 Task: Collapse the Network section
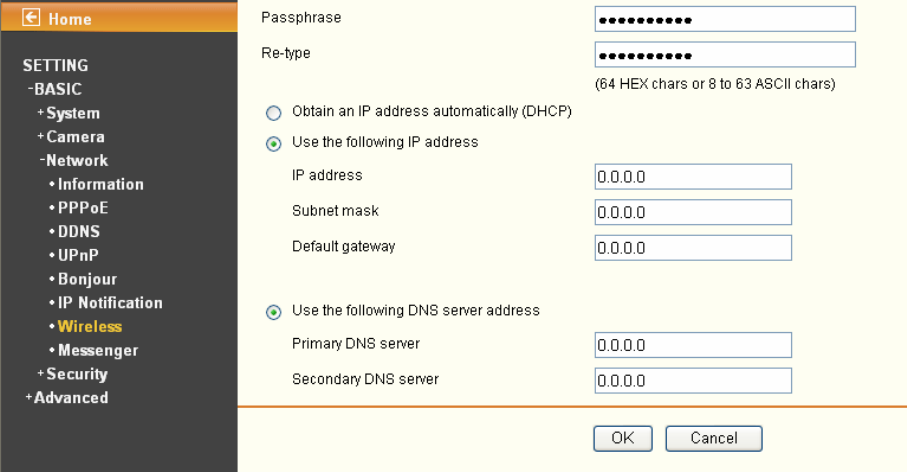[x=73, y=161]
